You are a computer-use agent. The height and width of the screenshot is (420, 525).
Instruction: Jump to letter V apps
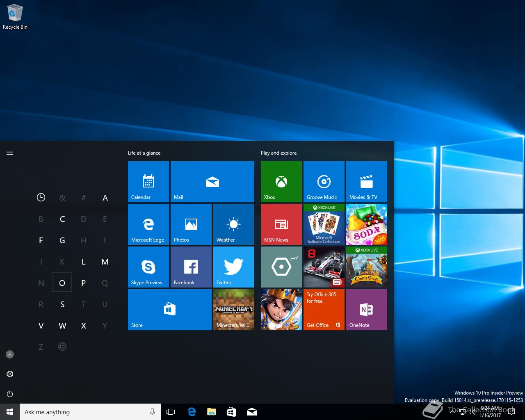click(x=41, y=326)
